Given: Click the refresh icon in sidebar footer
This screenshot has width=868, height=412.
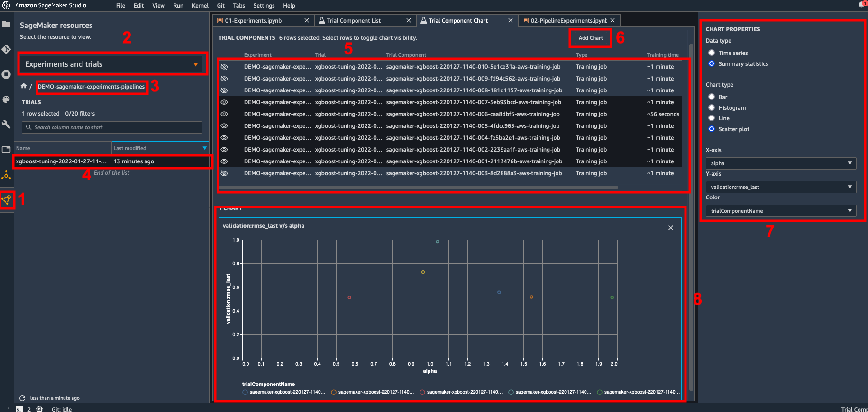Looking at the screenshot, I should [x=22, y=398].
